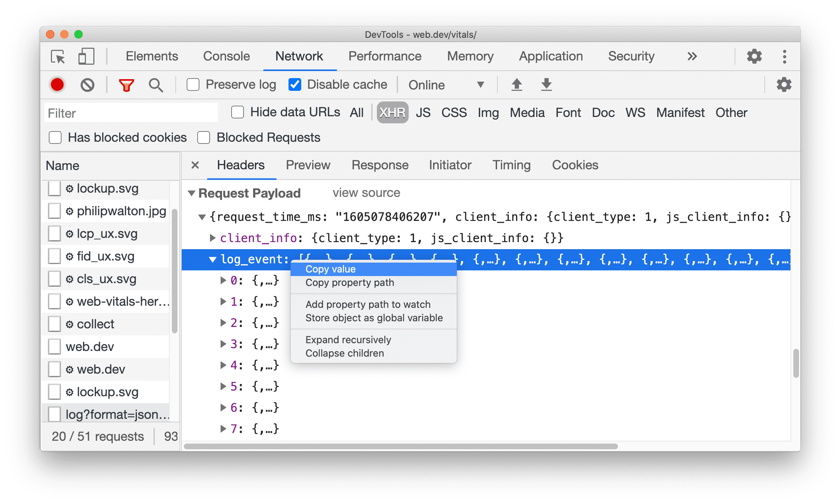Screen dimensions: 840x504
Task: Select Copy value from context menu
Action: tap(330, 268)
